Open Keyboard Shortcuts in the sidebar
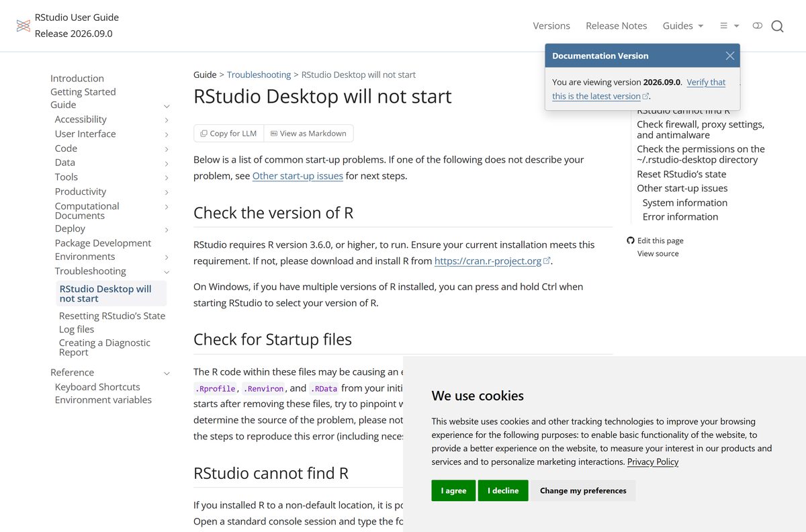The width and height of the screenshot is (806, 532). point(97,387)
